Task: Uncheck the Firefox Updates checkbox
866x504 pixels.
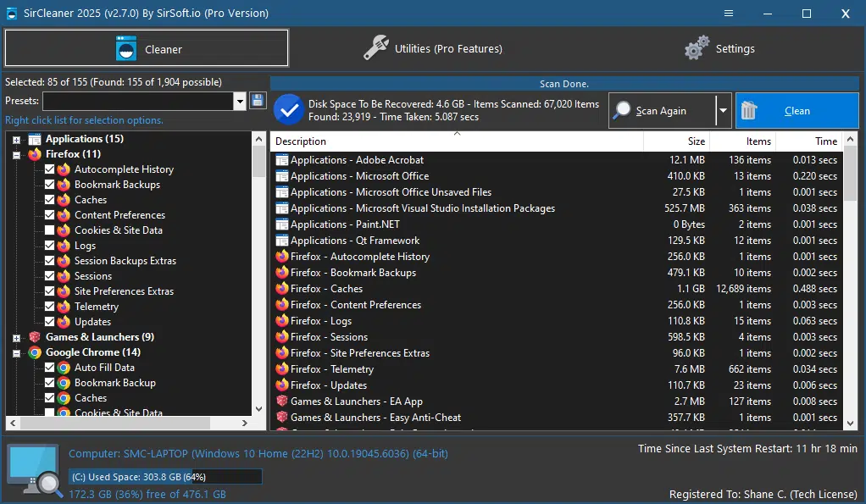Action: pos(50,322)
